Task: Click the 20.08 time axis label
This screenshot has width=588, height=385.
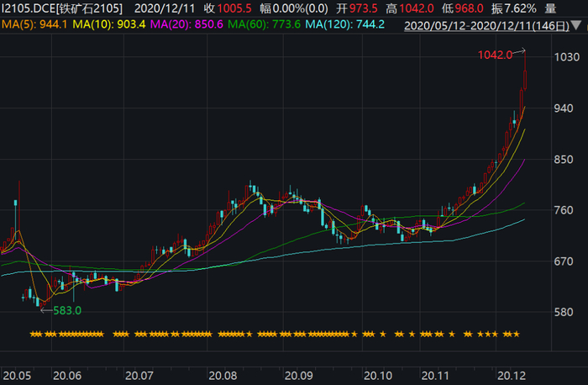Action: tap(223, 376)
